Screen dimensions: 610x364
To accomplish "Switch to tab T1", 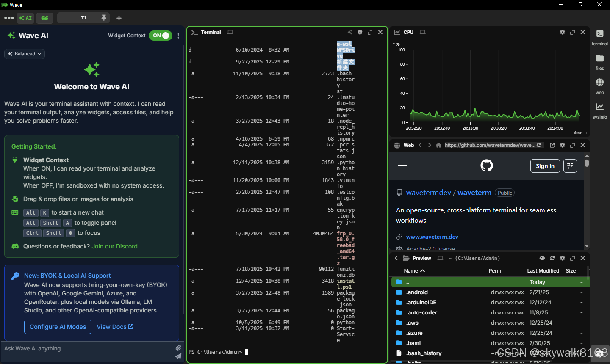I will coord(83,18).
